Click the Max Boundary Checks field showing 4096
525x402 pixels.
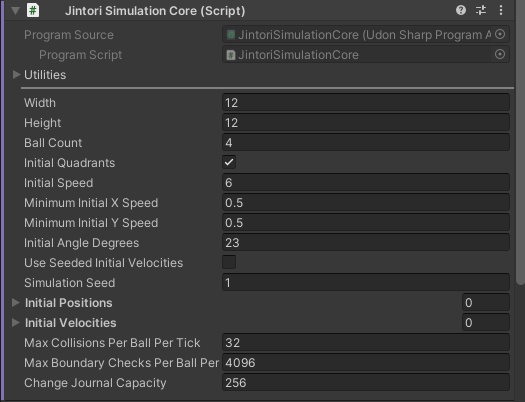pyautogui.click(x=366, y=363)
